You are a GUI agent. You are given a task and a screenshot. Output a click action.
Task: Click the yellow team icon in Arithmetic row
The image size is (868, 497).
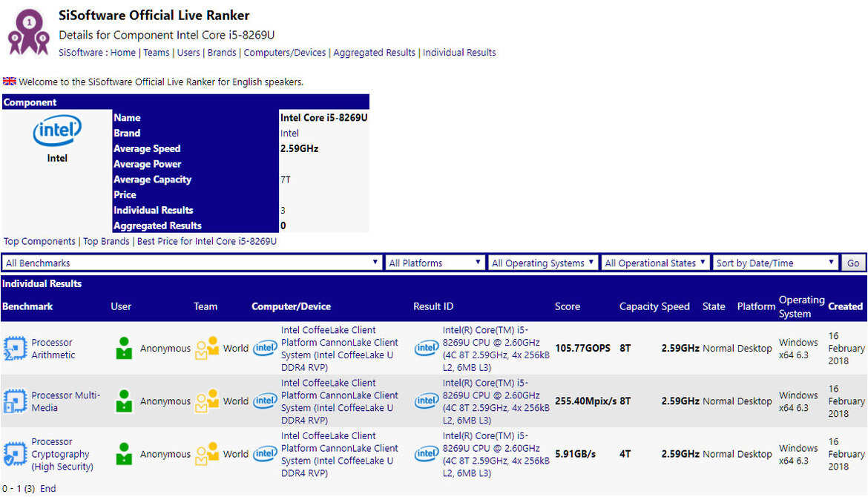point(207,348)
